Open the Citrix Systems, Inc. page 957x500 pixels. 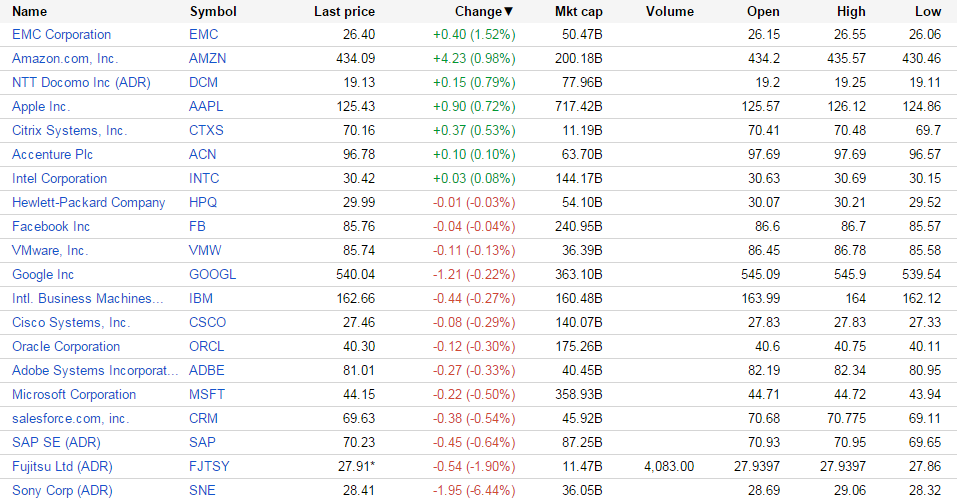tap(69, 131)
